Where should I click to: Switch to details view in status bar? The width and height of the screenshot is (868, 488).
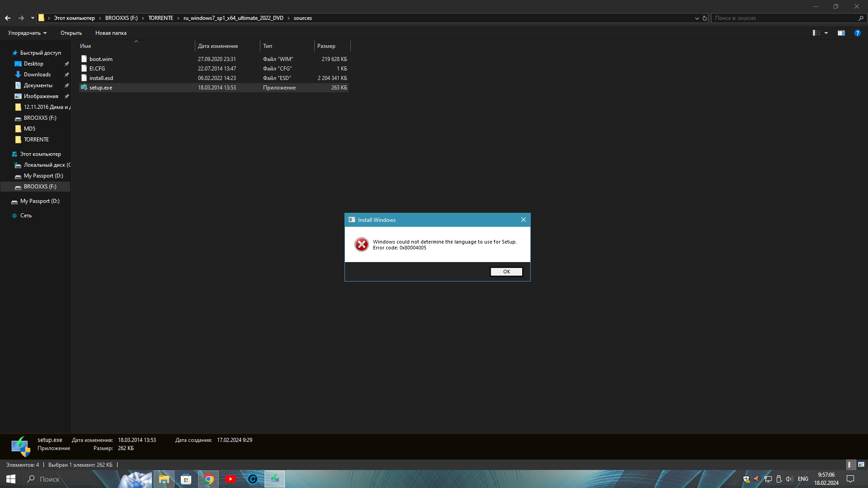pos(850,465)
